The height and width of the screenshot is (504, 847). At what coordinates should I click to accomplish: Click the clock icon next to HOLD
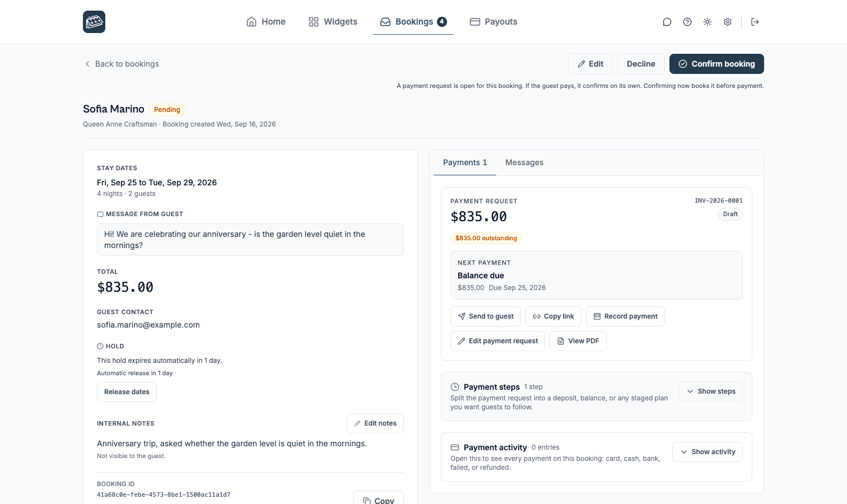(100, 346)
